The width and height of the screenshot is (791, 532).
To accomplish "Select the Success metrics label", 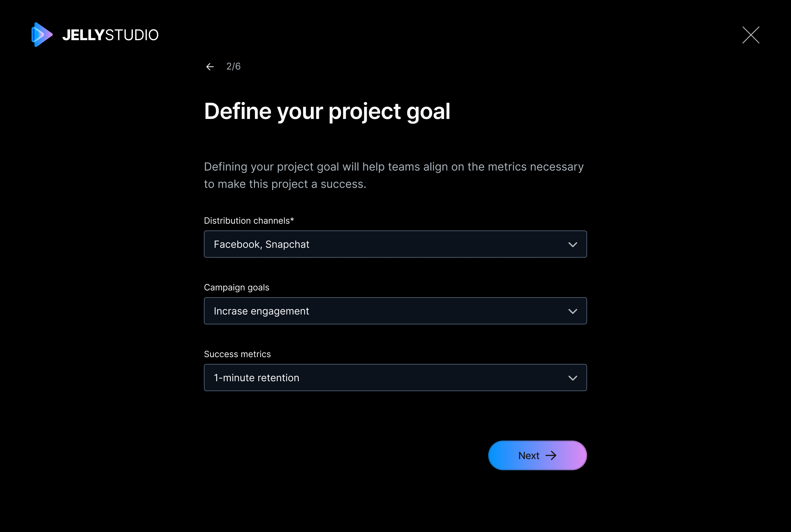I will 237,354.
